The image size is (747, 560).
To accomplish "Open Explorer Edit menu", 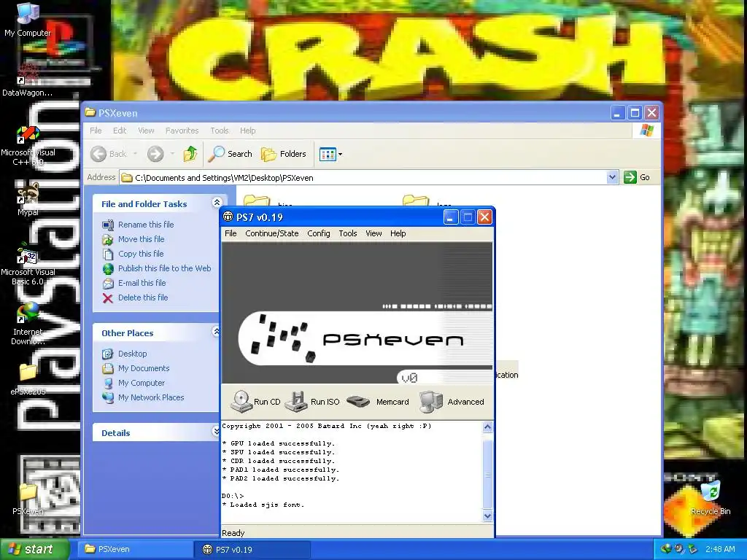I will tap(120, 131).
